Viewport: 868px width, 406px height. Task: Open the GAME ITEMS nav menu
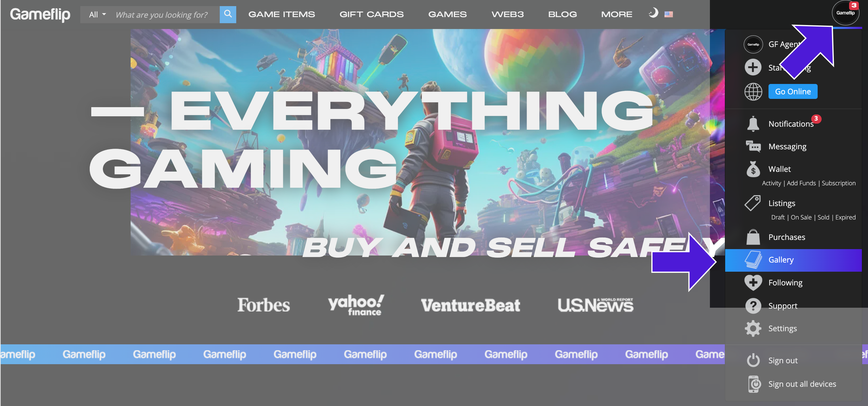pos(281,14)
